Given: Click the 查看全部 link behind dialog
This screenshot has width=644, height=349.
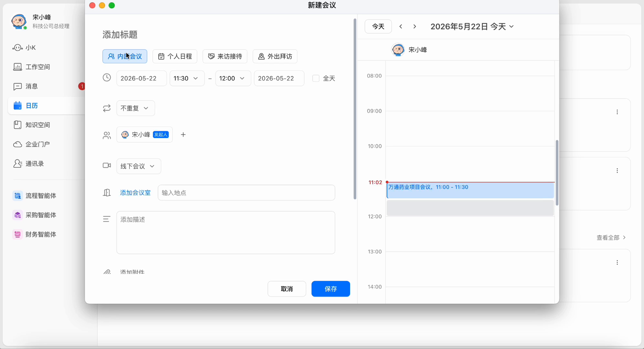Looking at the screenshot, I should 611,238.
